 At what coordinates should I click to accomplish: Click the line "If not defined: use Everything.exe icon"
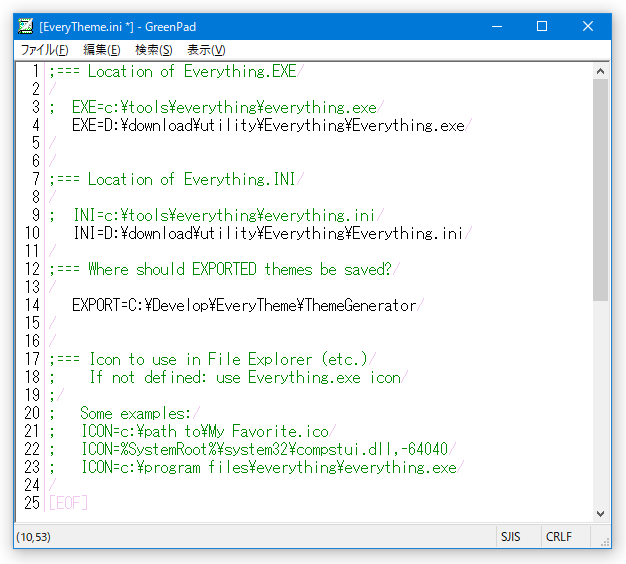tap(245, 377)
